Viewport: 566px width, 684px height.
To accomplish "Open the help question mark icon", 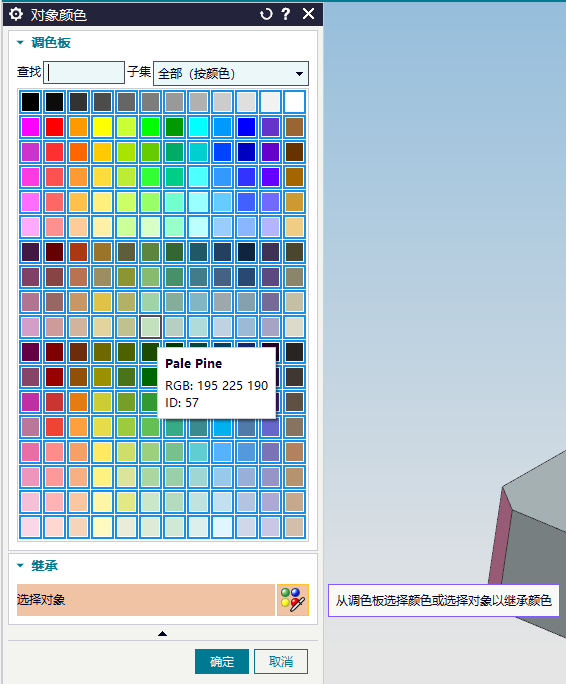I will pos(286,14).
